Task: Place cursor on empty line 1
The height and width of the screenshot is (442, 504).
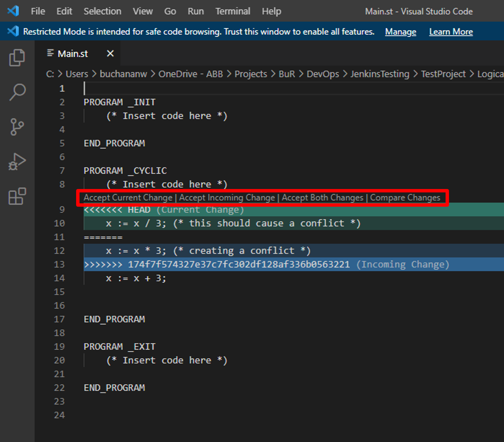Action: 294,88
